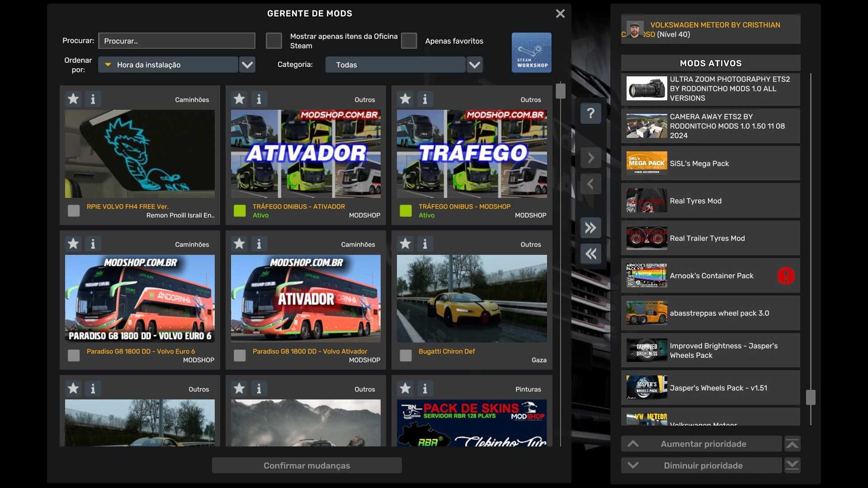Toggle the 'Apenas favoritos' checkbox

409,41
